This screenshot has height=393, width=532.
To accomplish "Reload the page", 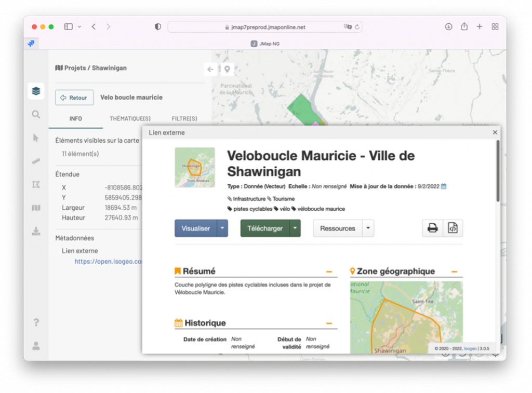I will (x=357, y=27).
